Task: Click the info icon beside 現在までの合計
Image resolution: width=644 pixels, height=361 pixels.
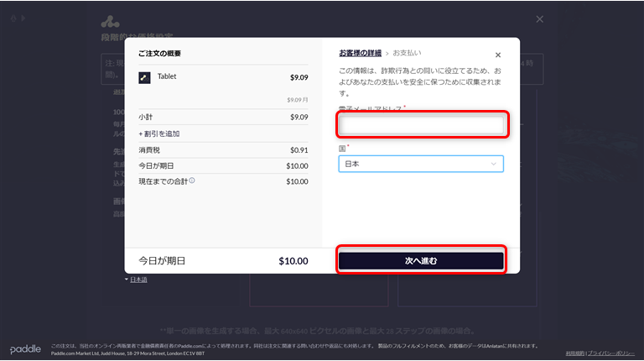Action: tap(192, 180)
